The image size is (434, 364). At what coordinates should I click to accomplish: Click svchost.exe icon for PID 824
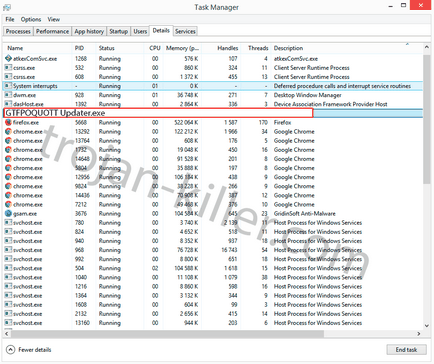[x=8, y=232]
